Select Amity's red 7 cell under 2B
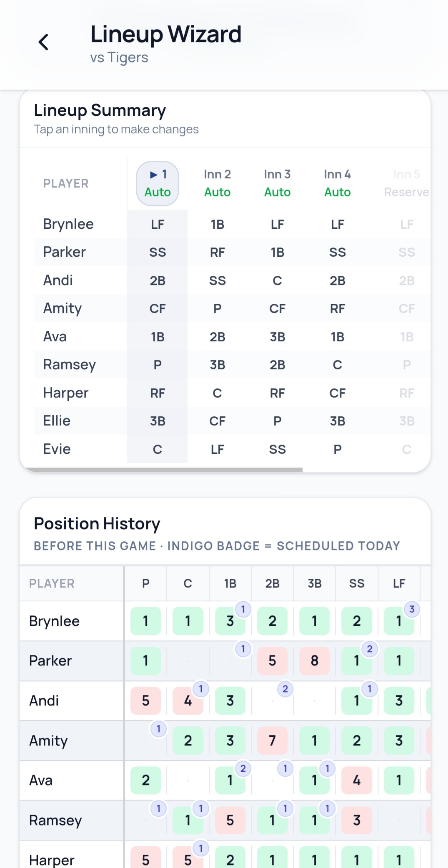This screenshot has width=448, height=868. click(x=272, y=740)
